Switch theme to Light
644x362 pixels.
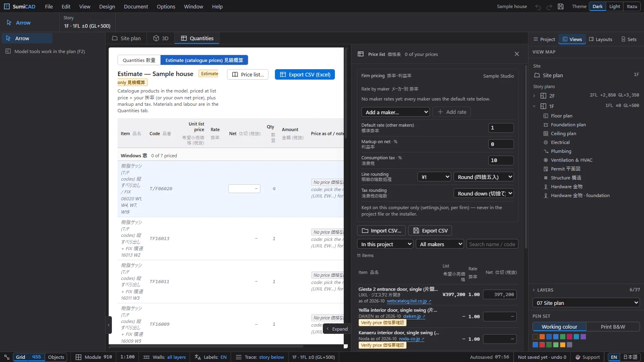[x=615, y=6]
